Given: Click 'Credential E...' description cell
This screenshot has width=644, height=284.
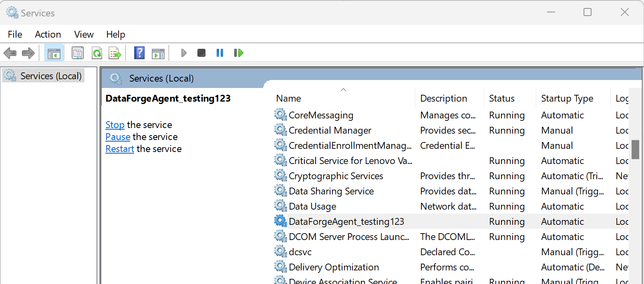Looking at the screenshot, I should pos(447,146).
